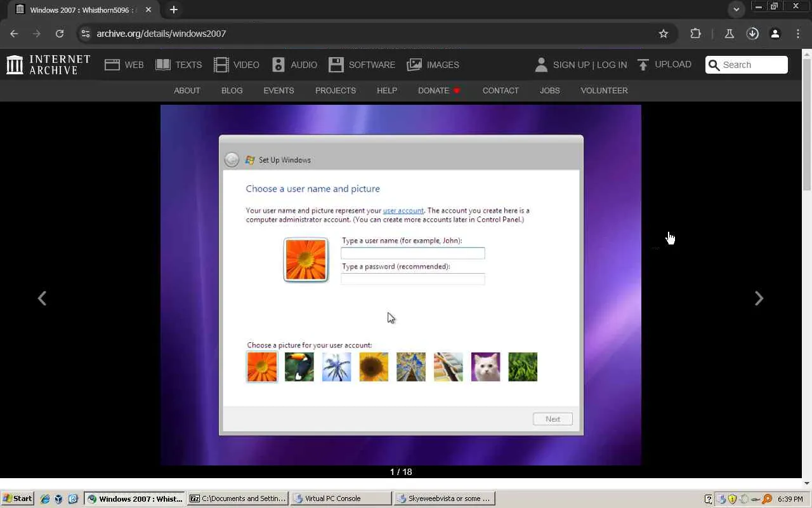Launch Internet Explorer from Quick Launch
The image size is (812, 508).
(45, 499)
